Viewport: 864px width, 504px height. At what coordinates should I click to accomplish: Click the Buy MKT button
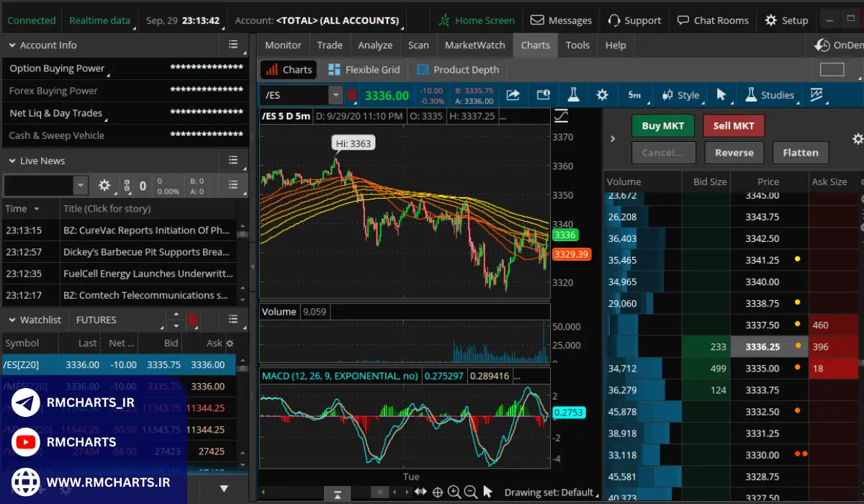662,125
